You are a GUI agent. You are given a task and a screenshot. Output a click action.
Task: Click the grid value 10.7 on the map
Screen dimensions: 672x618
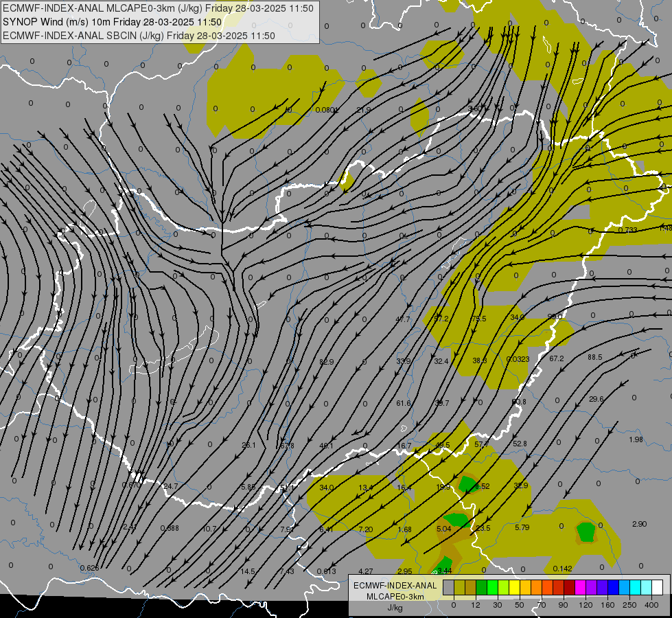pyautogui.click(x=209, y=529)
